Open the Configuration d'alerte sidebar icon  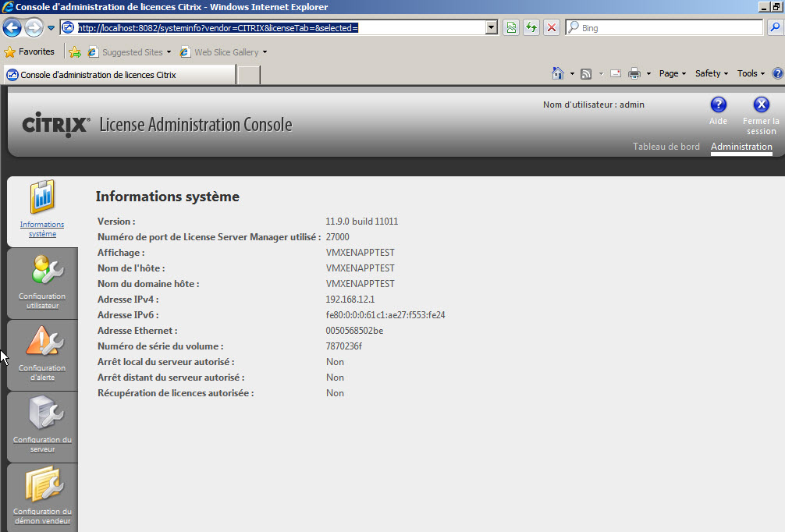pos(44,341)
